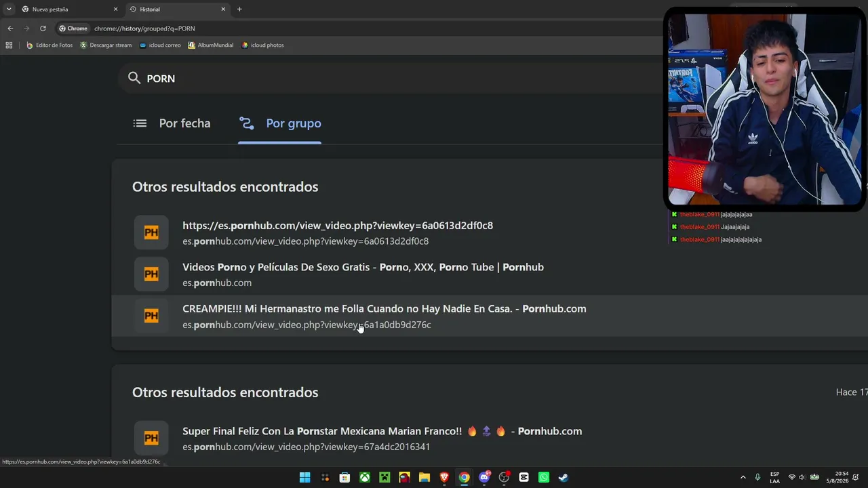Open WhatsApp from the taskbar
Screen dimensions: 868x488
543,477
